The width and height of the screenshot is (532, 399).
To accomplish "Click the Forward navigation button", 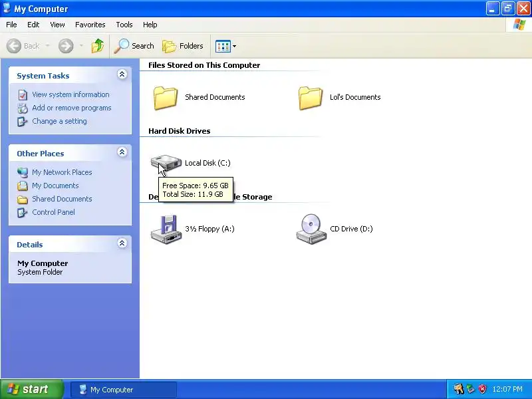I will (x=66, y=46).
